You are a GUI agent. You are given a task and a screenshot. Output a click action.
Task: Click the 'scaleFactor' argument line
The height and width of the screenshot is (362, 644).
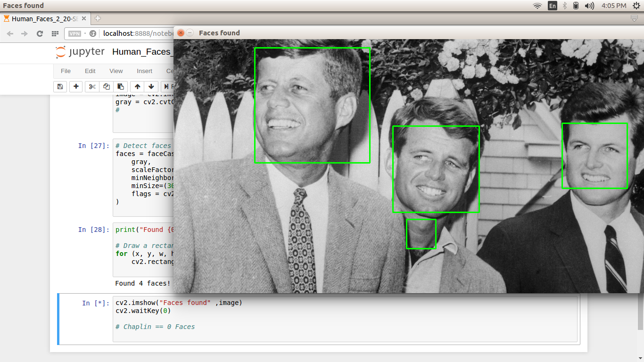(152, 170)
